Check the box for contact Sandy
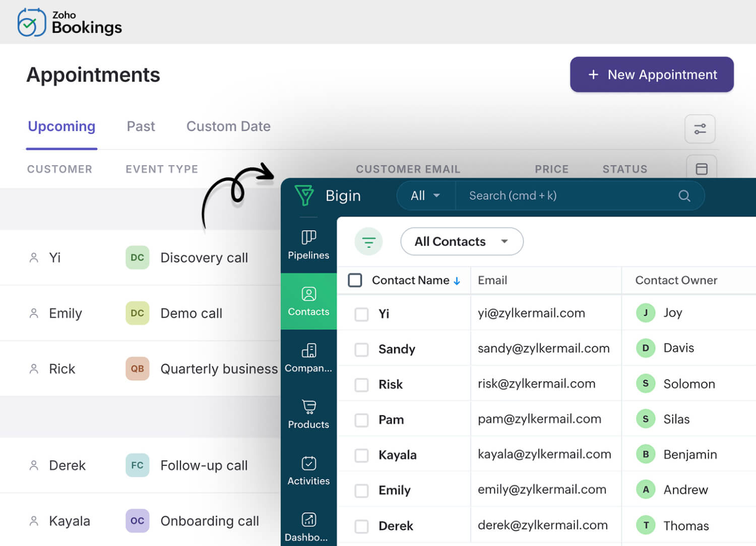 click(361, 350)
